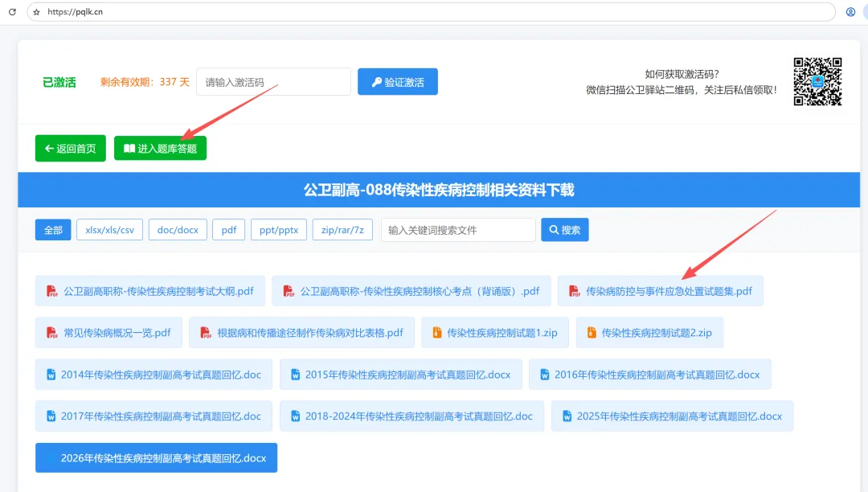The image size is (868, 492).
Task: Open 2015年传染性疾病控制副高考试真题回忆.docx
Action: point(401,375)
